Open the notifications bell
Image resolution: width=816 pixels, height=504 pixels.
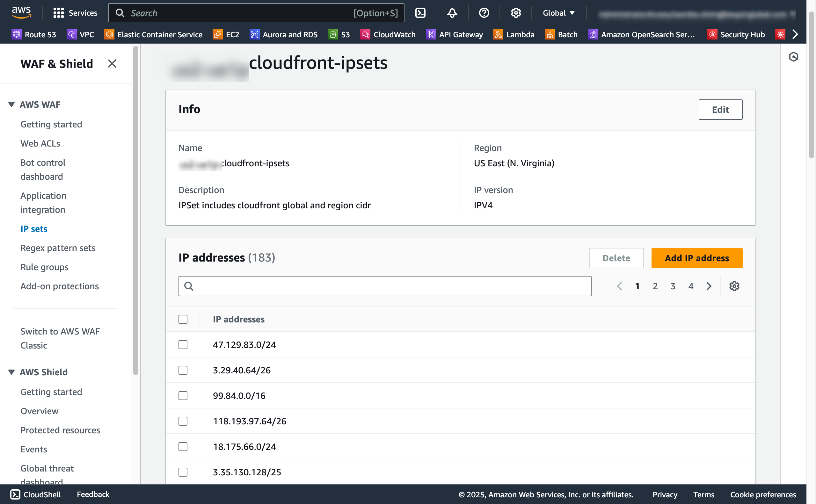click(452, 13)
